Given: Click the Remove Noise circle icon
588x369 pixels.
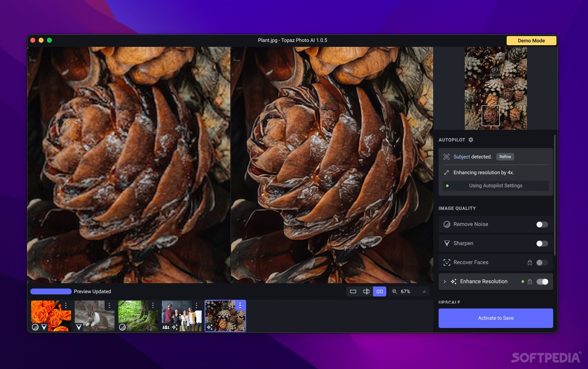Looking at the screenshot, I should coord(447,224).
